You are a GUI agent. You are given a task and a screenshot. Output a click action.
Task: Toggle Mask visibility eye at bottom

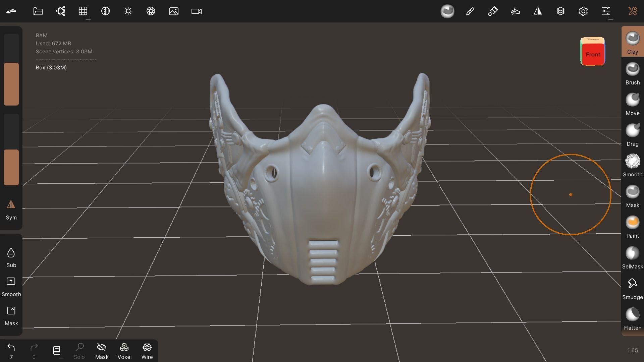pyautogui.click(x=102, y=351)
